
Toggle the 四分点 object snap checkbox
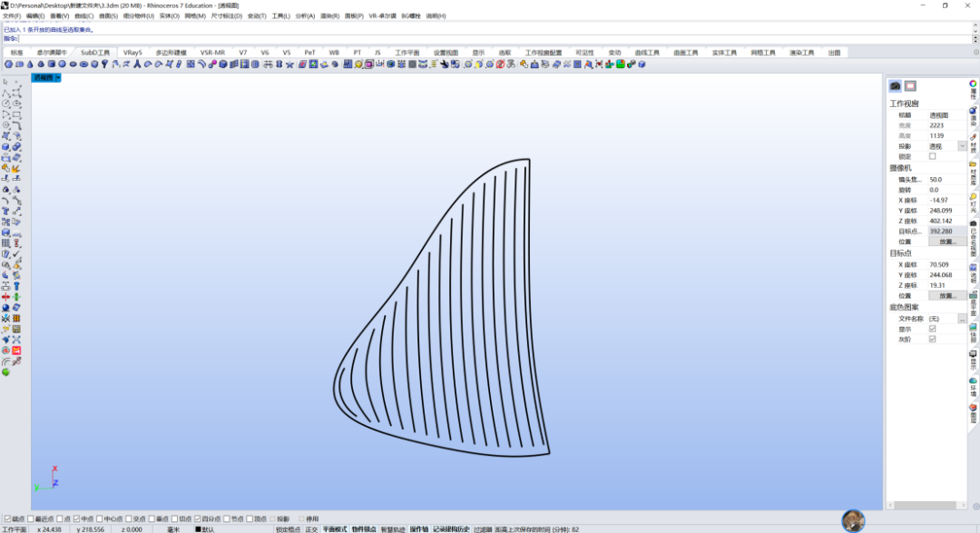(198, 518)
